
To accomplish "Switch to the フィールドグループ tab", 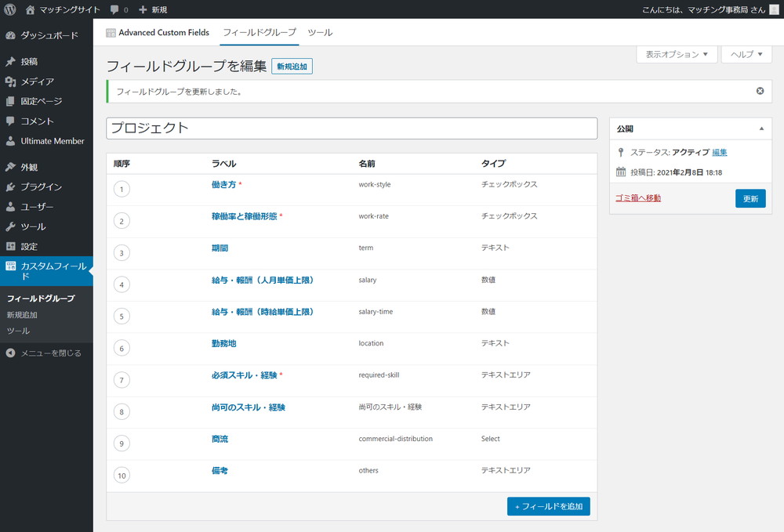I will click(259, 32).
